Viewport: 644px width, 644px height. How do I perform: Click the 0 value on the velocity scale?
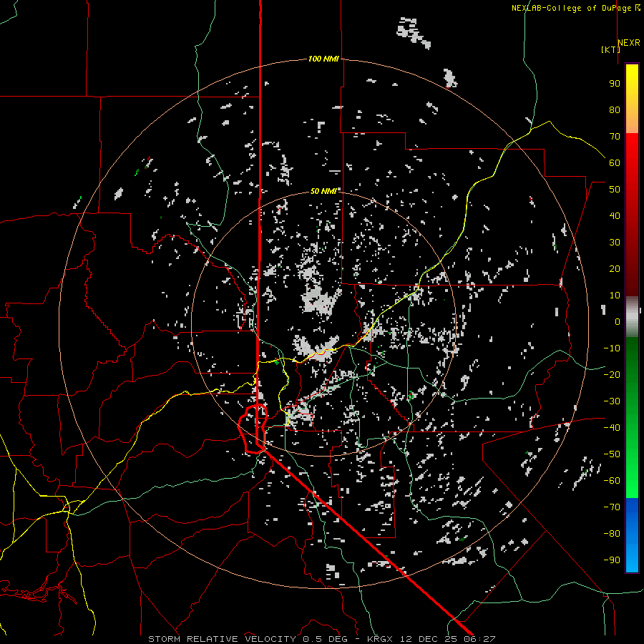click(618, 321)
